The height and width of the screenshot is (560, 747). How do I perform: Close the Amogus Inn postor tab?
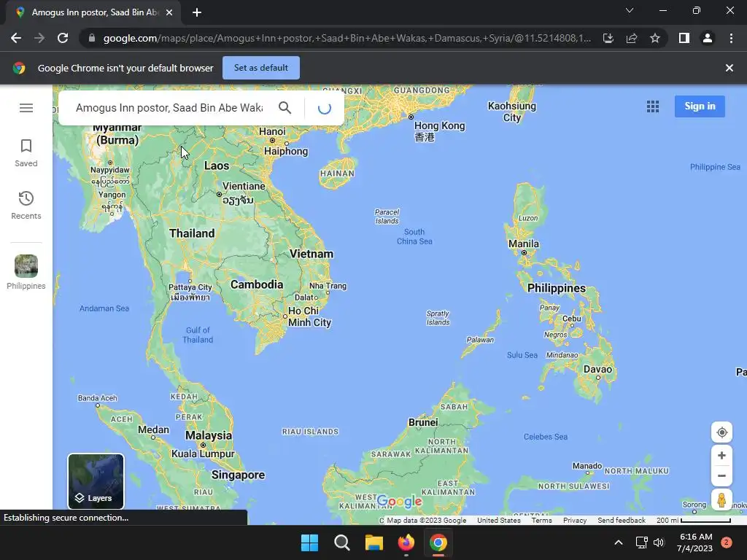[169, 12]
